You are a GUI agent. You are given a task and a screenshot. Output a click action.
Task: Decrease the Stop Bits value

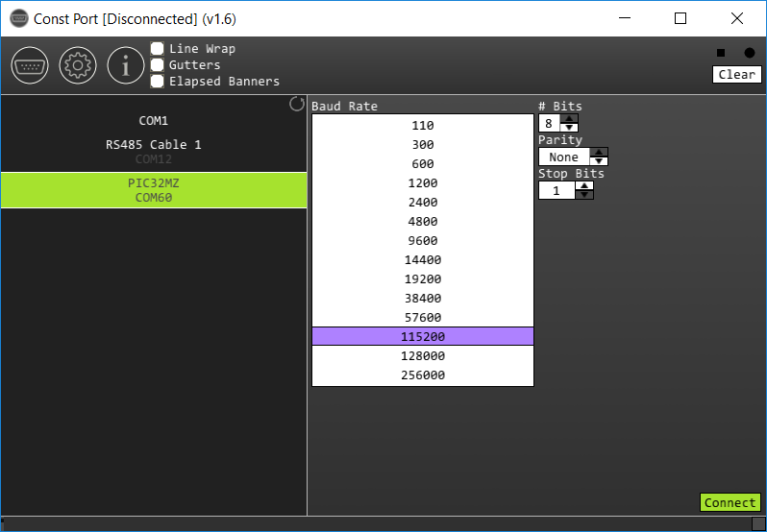pyautogui.click(x=584, y=195)
